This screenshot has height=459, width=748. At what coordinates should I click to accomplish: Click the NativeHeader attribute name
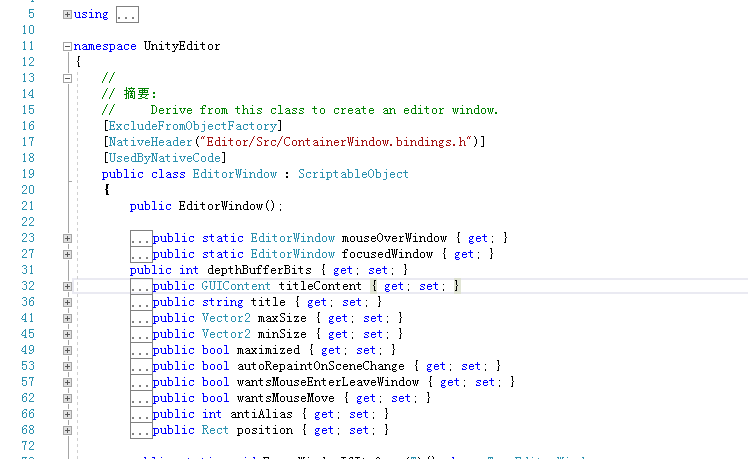150,142
